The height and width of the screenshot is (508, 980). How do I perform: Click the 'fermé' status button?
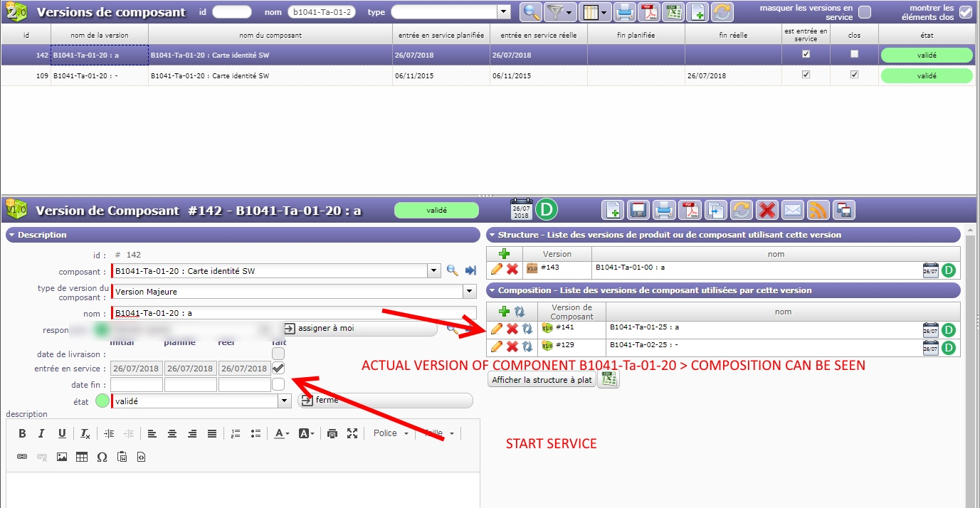(x=385, y=401)
